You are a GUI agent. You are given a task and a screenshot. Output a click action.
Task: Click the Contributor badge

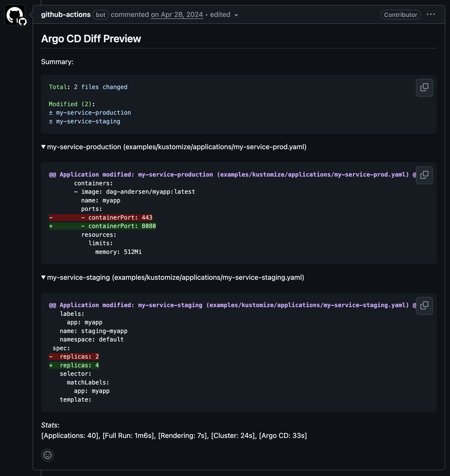401,15
